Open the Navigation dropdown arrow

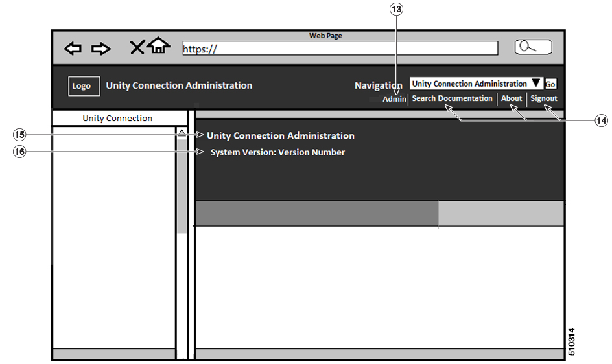(536, 83)
